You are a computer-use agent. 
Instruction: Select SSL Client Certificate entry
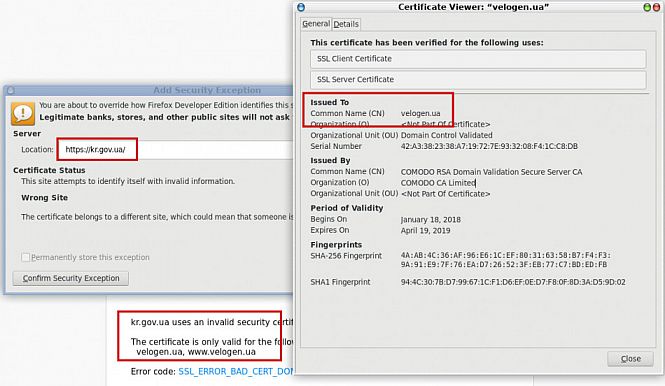tap(478, 59)
